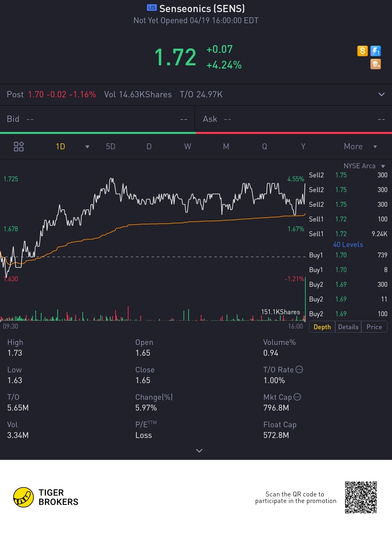Switch to the Q quarterly chart
The height and width of the screenshot is (535, 392).
pyautogui.click(x=265, y=147)
